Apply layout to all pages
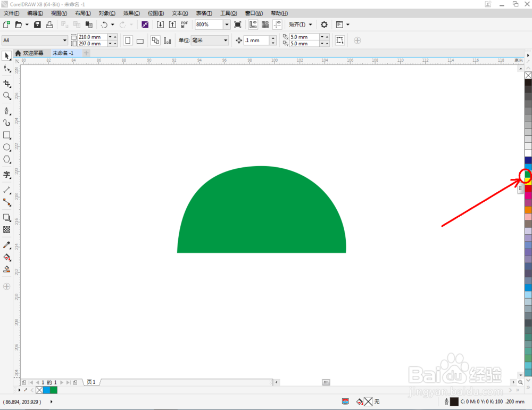 tap(155, 40)
